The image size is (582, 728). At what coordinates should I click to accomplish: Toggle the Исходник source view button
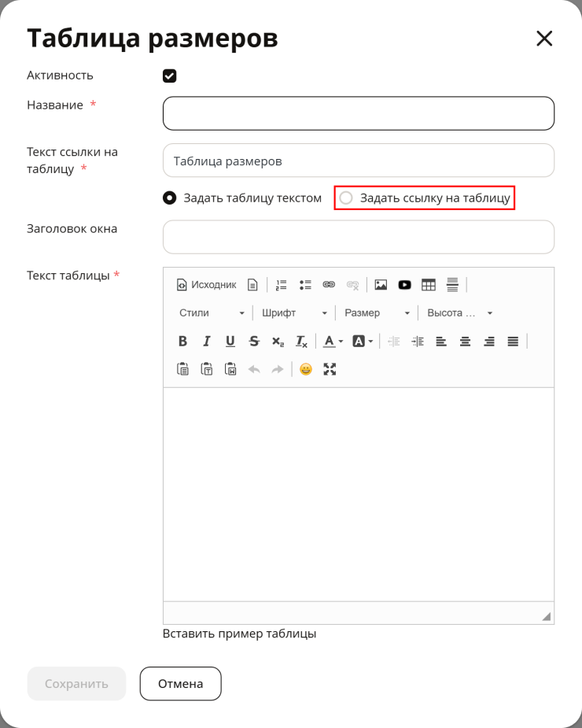point(207,285)
